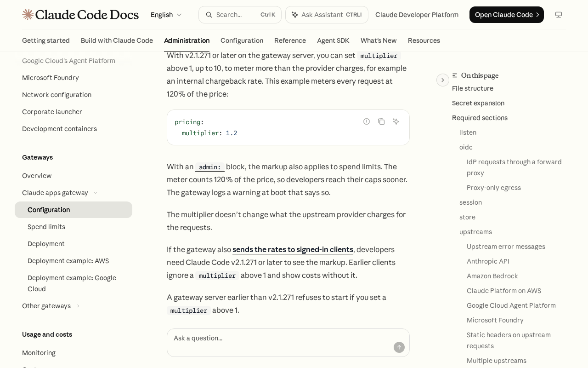588x368 pixels.
Task: Click the Ask Assistant sparkle icon
Action: pos(295,15)
